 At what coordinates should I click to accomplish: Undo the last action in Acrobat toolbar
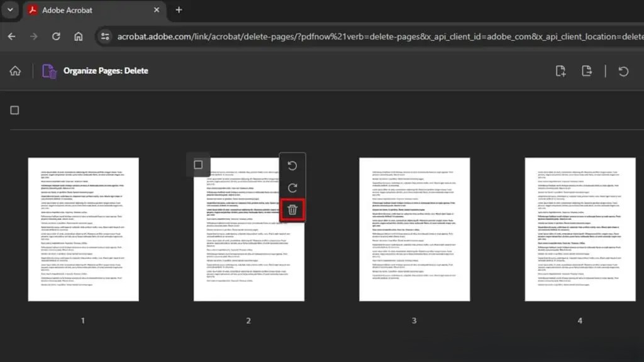point(623,71)
